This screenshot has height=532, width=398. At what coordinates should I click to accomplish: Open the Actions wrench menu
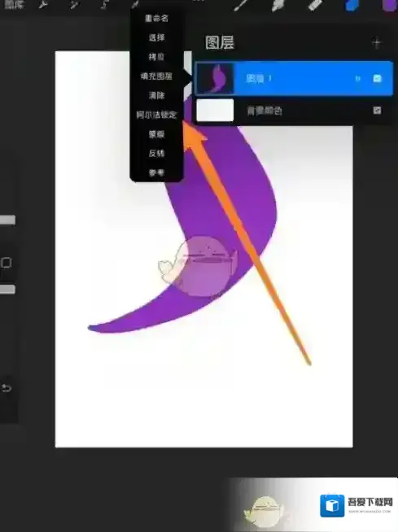[43, 5]
